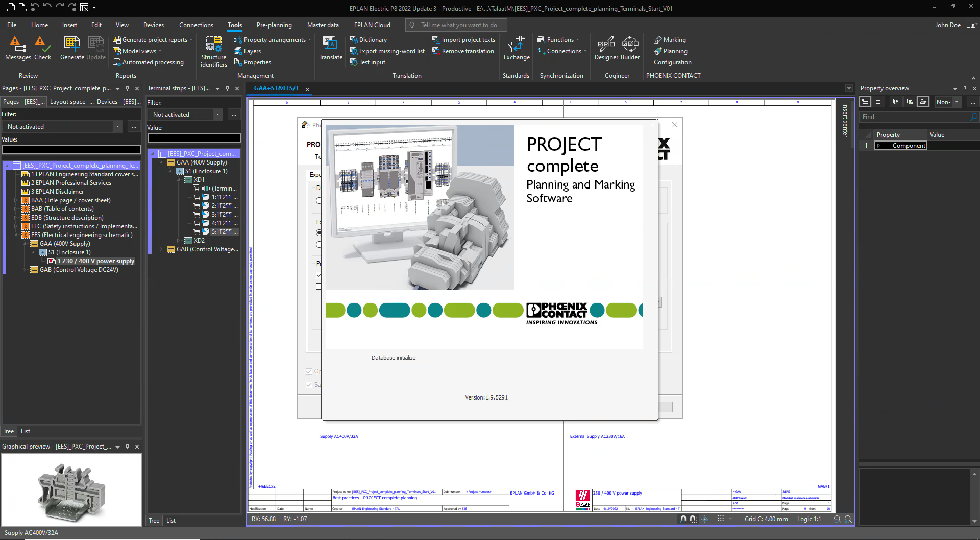Expand the XD2 terminal strip node
The width and height of the screenshot is (980, 540).
click(179, 241)
